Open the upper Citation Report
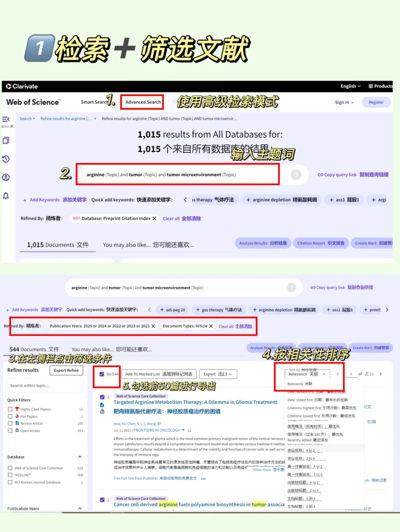Screen dimensions: 400x532 click(321, 243)
